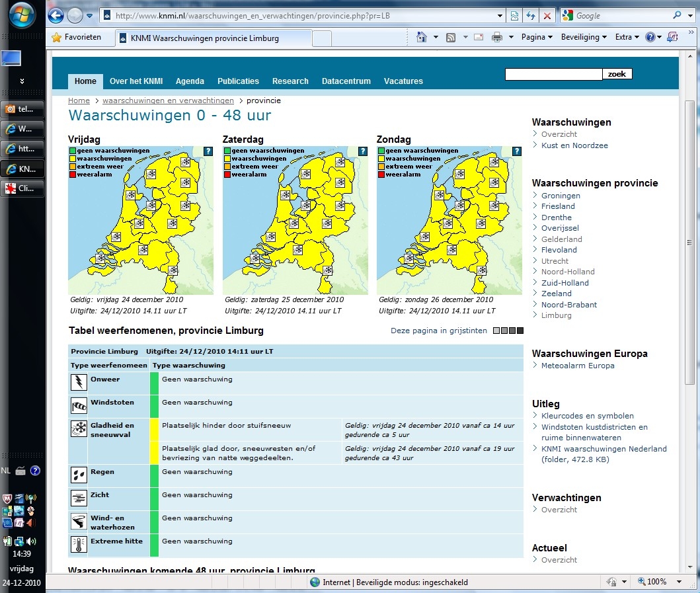Select the darkest grayscale swatch
This screenshot has height=593, width=700.
[520, 331]
